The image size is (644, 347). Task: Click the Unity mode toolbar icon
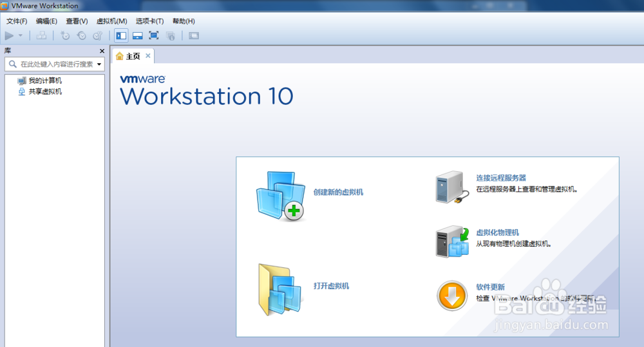pos(171,35)
